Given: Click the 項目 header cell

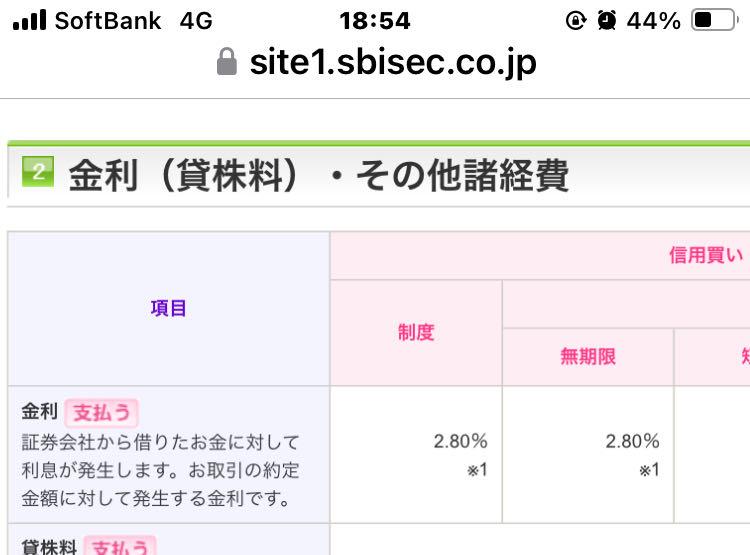Looking at the screenshot, I should pos(169,308).
